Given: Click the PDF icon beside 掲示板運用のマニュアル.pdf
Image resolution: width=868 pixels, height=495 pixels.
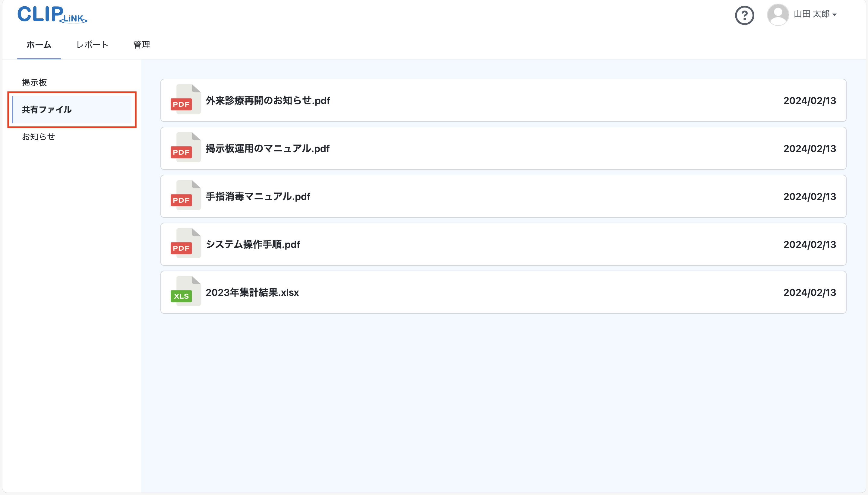Looking at the screenshot, I should [185, 148].
